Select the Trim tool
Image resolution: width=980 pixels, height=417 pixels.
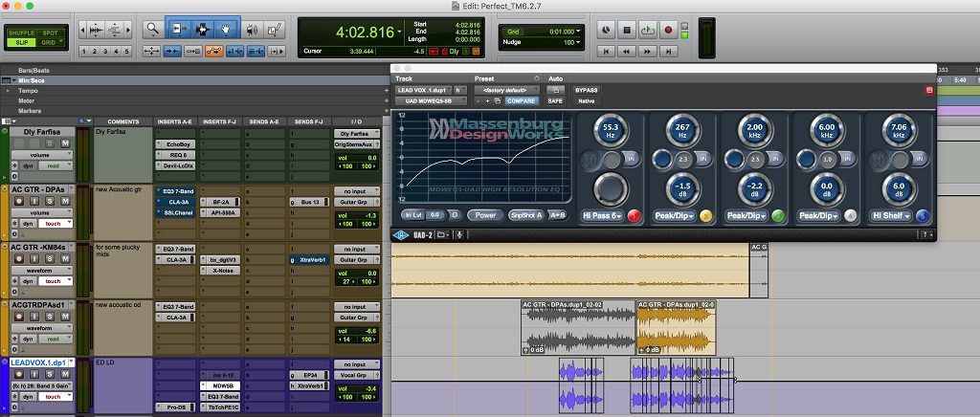tap(180, 29)
